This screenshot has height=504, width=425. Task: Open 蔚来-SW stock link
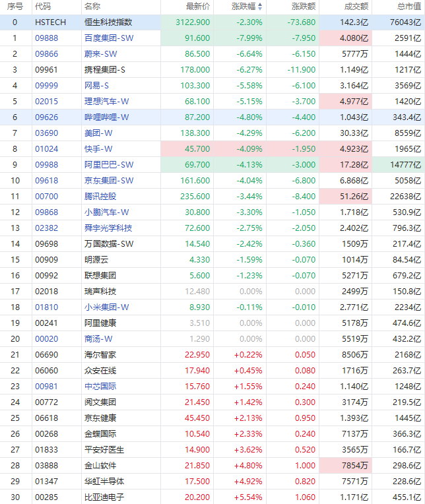[x=100, y=53]
